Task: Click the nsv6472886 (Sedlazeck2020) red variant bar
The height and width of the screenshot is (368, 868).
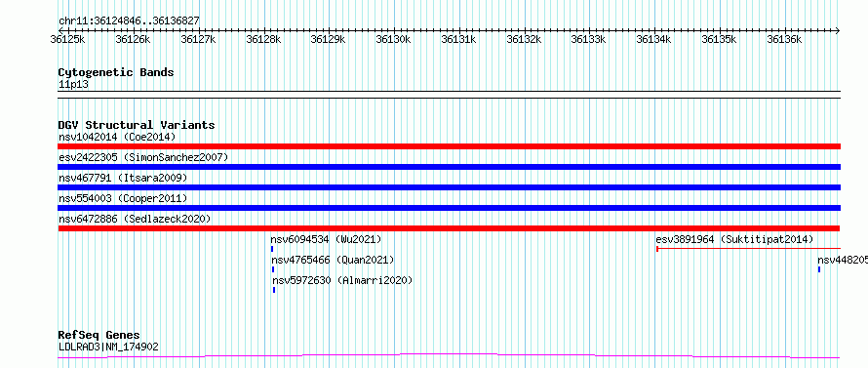Action: [x=449, y=228]
